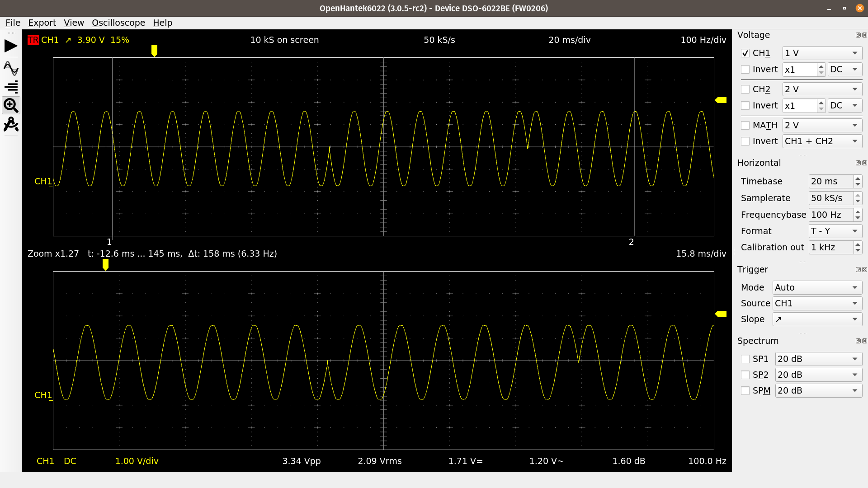This screenshot has height=488, width=868.
Task: Click trigger position marker in upper waveform
Action: click(153, 51)
